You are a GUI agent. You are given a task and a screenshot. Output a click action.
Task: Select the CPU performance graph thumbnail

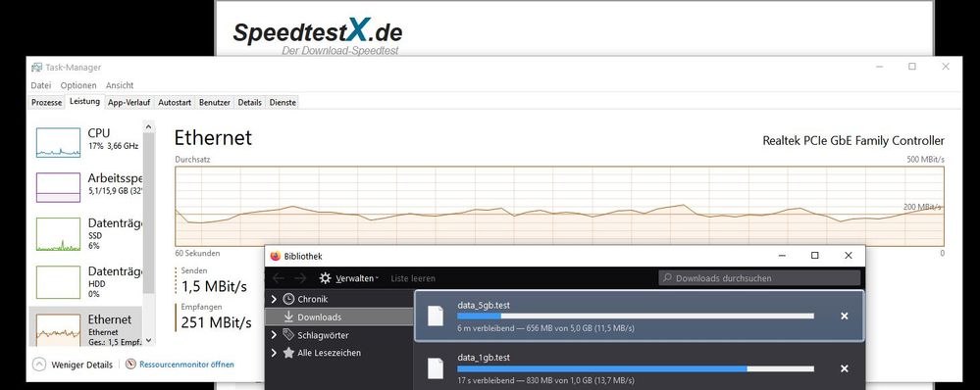58,142
